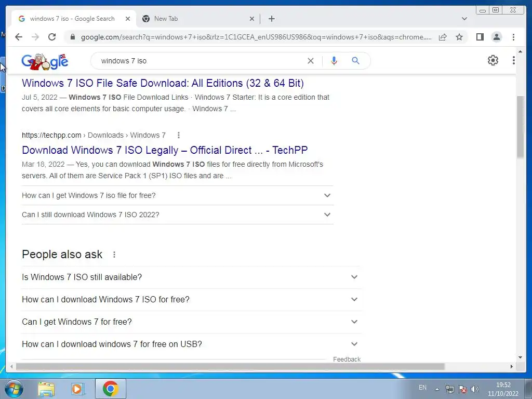
Task: Open a new tab with plus button
Action: (271, 19)
